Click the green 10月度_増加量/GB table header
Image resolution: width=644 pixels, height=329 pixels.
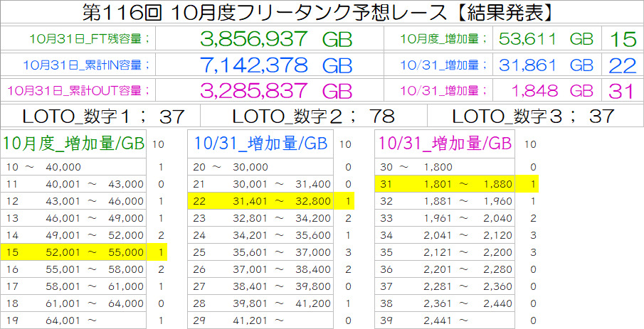tap(73, 144)
